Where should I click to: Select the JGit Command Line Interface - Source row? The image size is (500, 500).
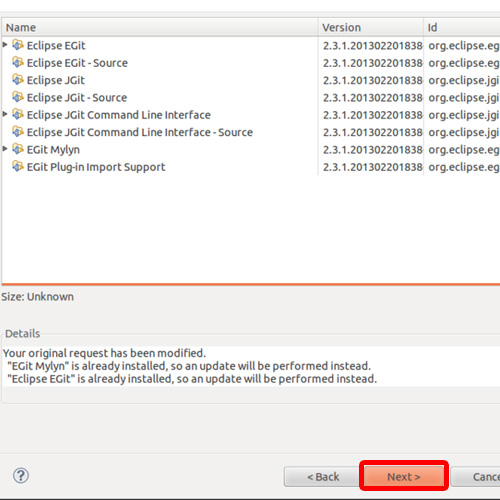tap(250, 132)
